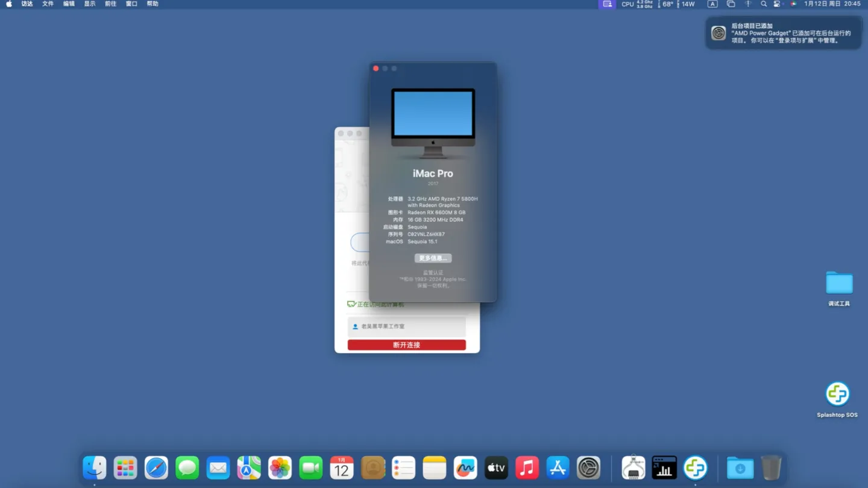Screen dimensions: 868x488
Task: Open the Apple menu
Action: click(x=9, y=4)
